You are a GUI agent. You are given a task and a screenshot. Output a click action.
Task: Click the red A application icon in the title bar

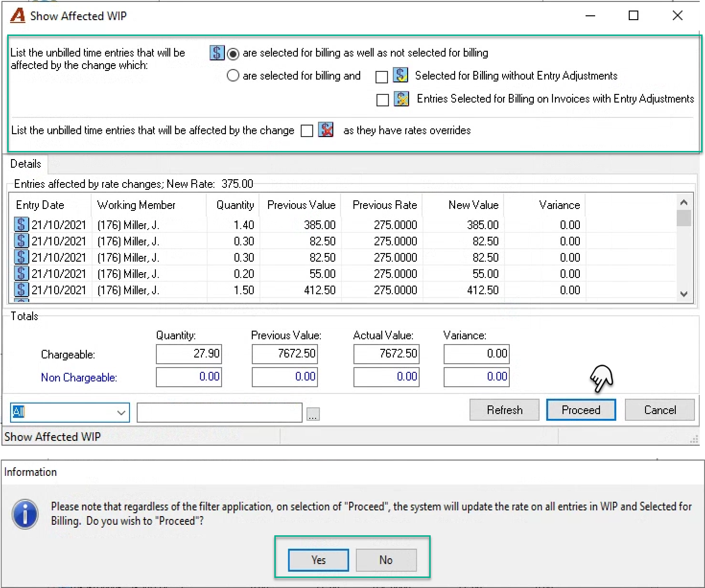click(18, 16)
